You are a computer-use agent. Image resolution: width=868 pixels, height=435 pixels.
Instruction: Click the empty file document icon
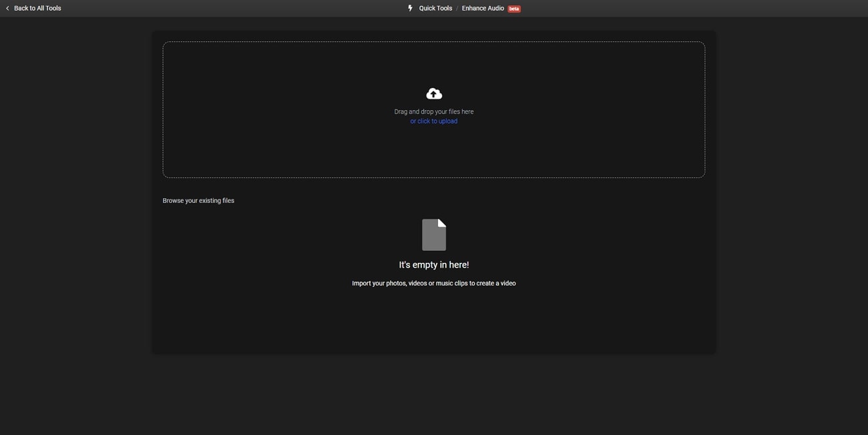[434, 235]
